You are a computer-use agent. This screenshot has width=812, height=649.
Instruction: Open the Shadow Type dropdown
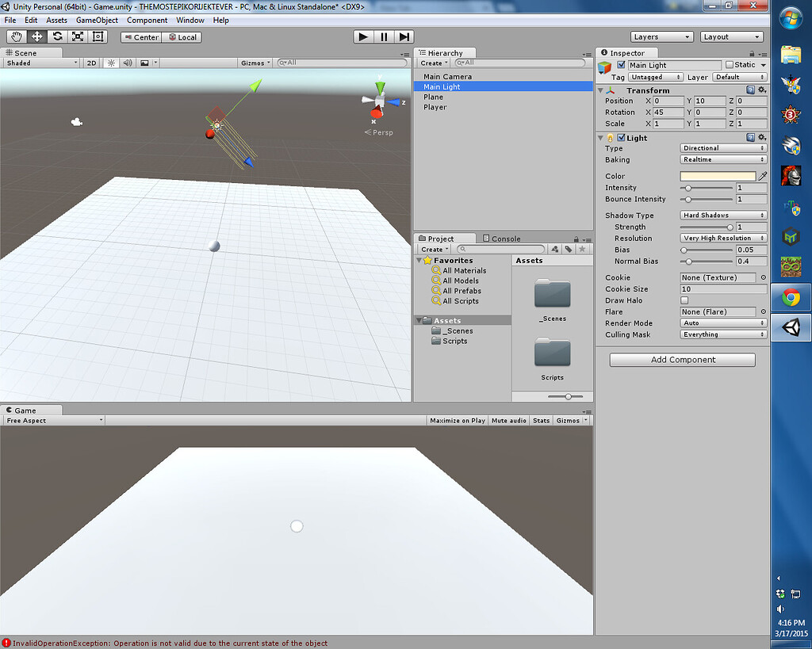(x=722, y=215)
